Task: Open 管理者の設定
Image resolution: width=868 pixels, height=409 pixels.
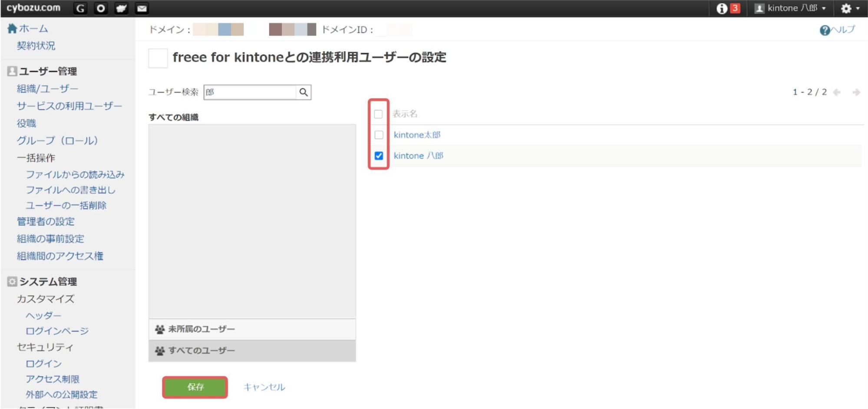Action: [46, 221]
